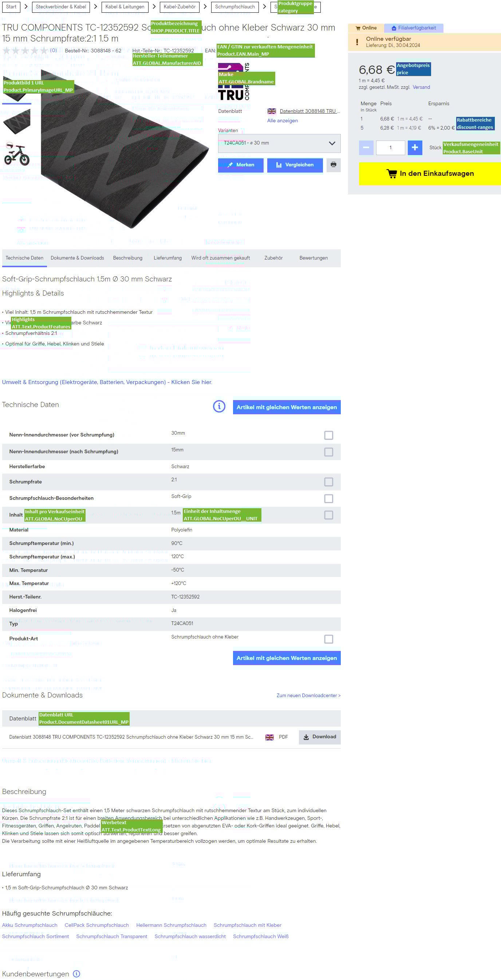Enable the Produkt-Art filter checkbox
501x980 pixels.
[x=328, y=639]
